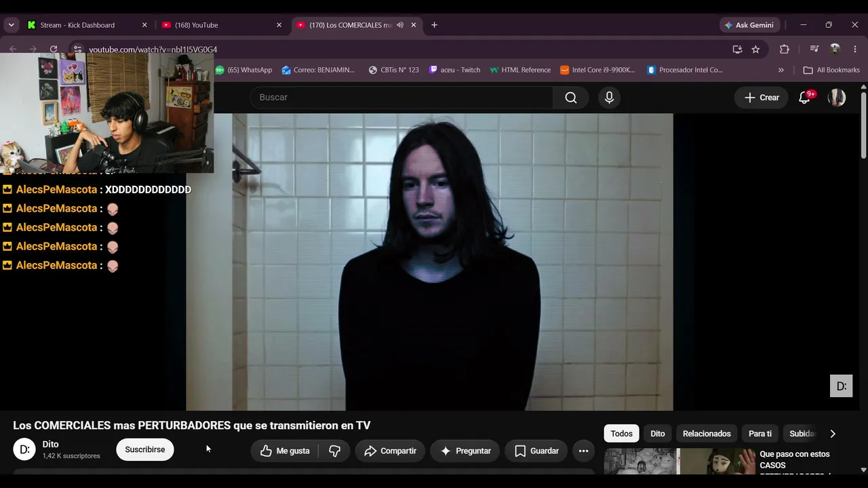This screenshot has height=488, width=868.
Task: Open more actions three-dot menu
Action: [583, 451]
